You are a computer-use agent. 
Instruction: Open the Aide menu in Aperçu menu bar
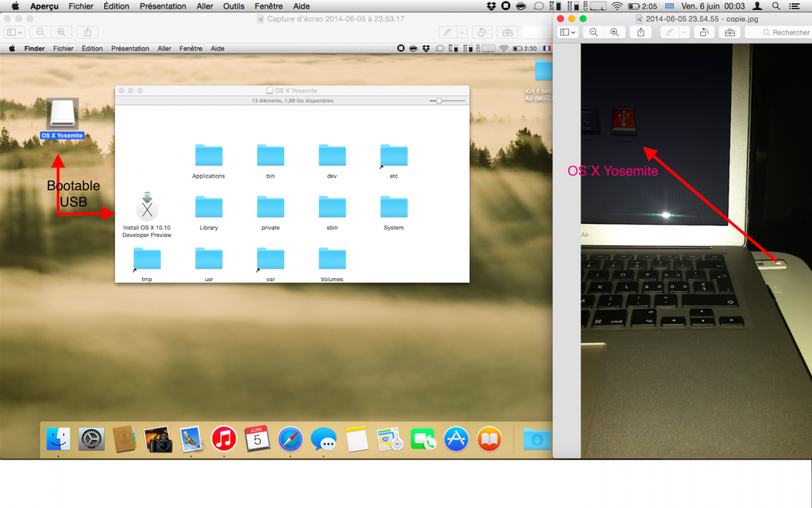[301, 6]
